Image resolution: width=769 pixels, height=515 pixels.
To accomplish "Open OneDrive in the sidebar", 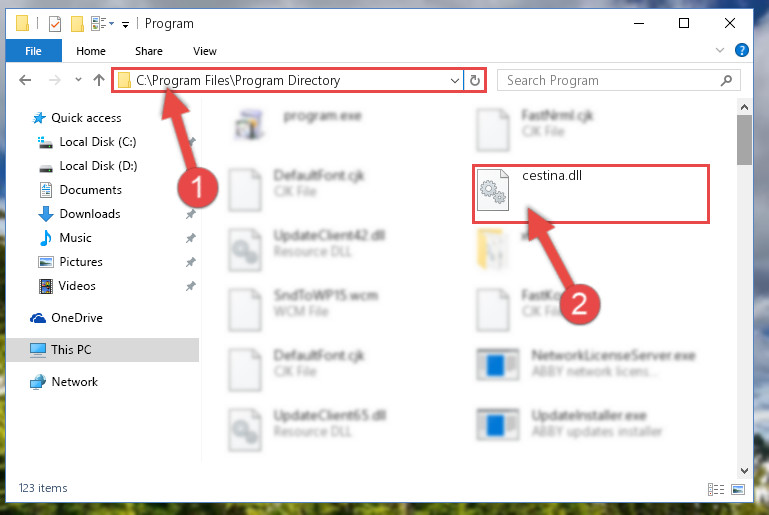I will [x=77, y=318].
